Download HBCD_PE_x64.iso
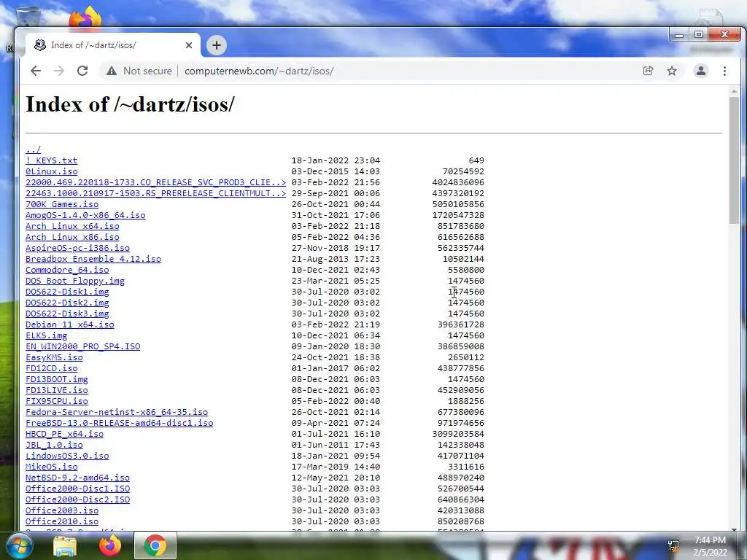Screen dimensions: 747x560 (65, 435)
